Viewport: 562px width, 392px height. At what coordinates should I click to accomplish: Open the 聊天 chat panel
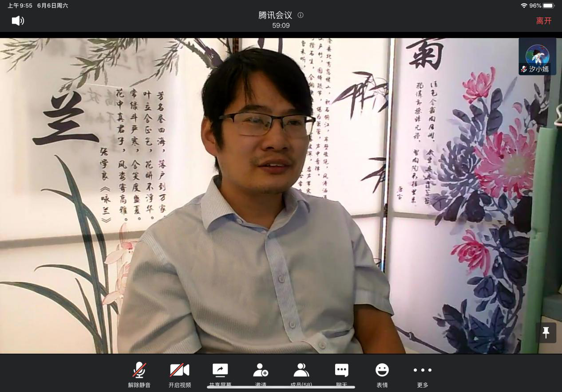click(341, 373)
